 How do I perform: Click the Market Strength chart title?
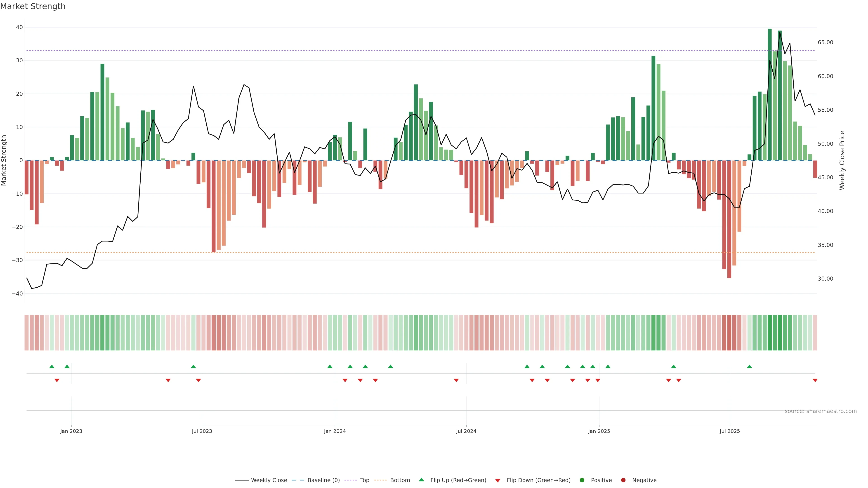(x=33, y=6)
